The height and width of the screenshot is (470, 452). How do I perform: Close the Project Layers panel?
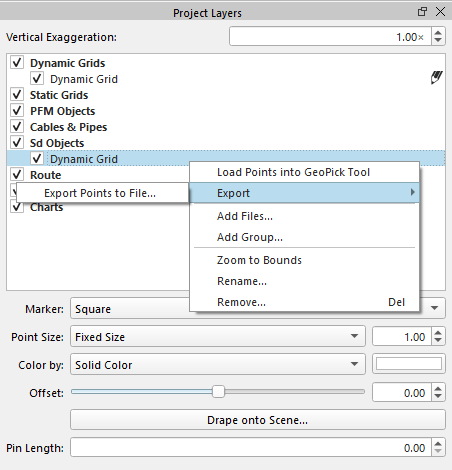(440, 12)
